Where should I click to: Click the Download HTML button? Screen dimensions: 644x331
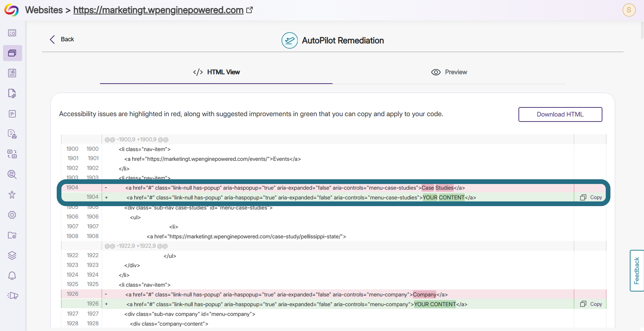(x=560, y=114)
